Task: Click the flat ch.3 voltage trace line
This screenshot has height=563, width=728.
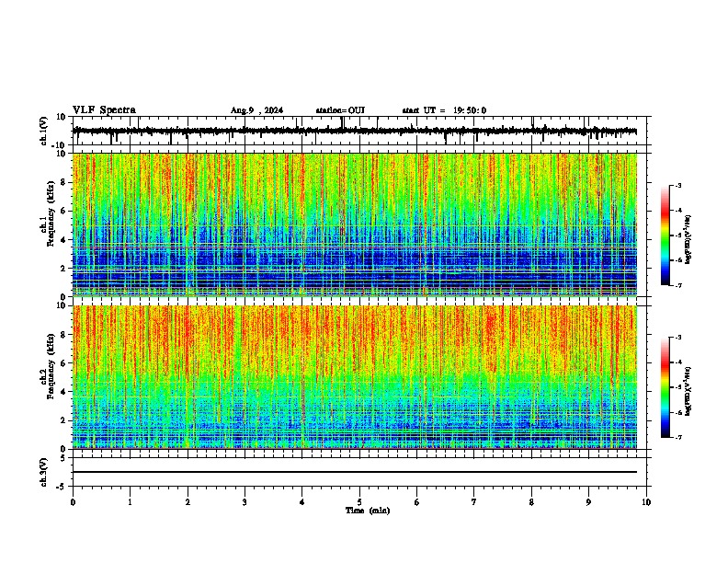Action: coord(355,472)
